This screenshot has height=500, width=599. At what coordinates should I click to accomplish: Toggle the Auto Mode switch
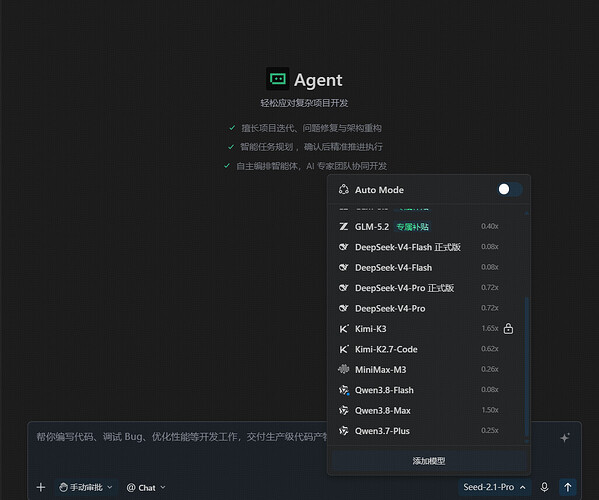click(x=510, y=189)
